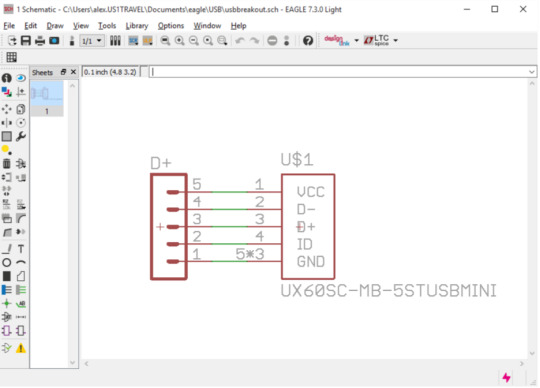
Task: Open the grid settings icon
Action: click(x=11, y=57)
